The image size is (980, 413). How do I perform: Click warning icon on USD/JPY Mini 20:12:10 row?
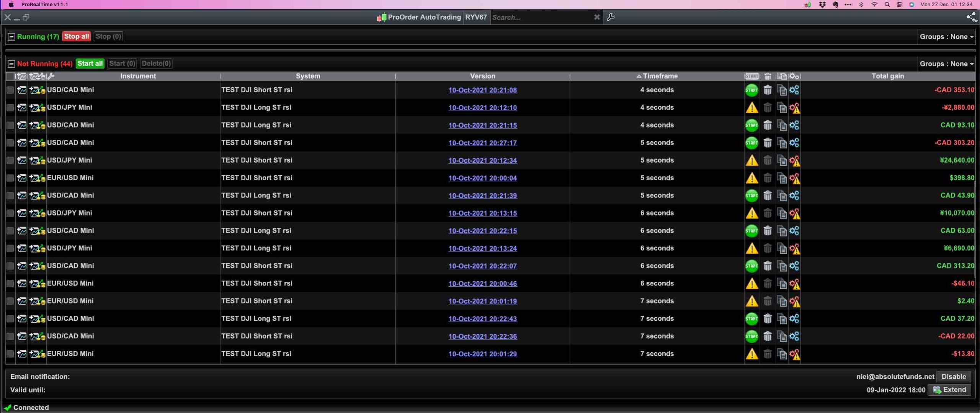tap(751, 108)
